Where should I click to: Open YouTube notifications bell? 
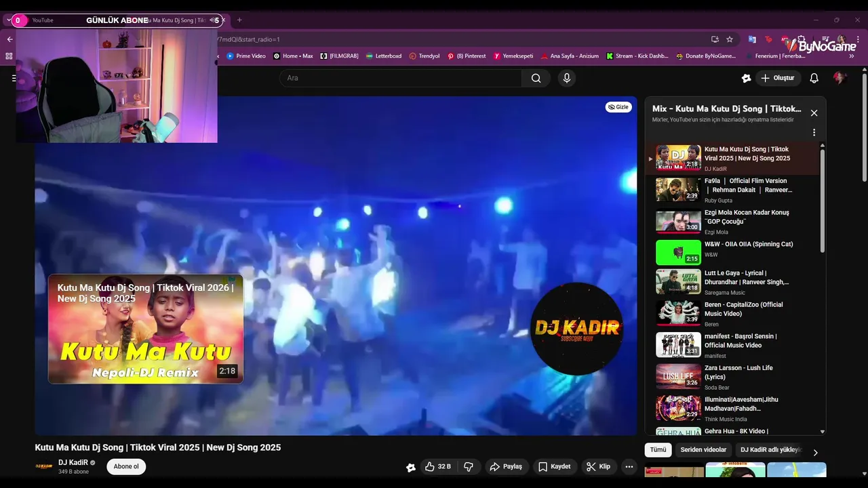pyautogui.click(x=814, y=78)
